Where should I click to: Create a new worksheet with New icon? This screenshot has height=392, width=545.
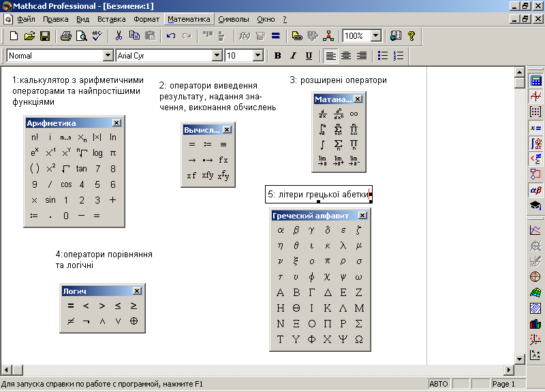tap(14, 36)
